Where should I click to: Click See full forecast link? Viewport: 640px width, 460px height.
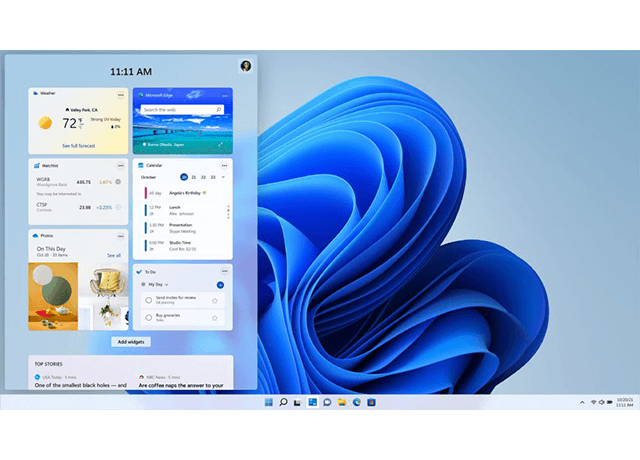[79, 146]
